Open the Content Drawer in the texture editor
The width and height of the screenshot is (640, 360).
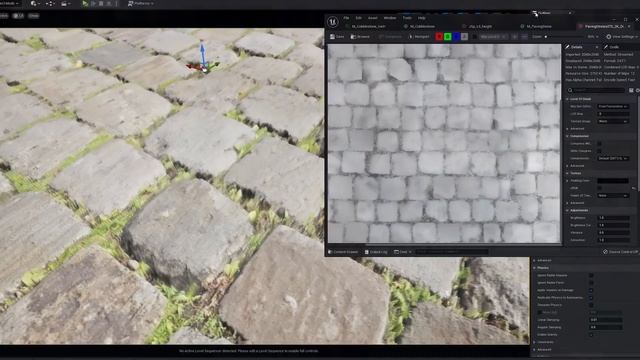point(343,252)
